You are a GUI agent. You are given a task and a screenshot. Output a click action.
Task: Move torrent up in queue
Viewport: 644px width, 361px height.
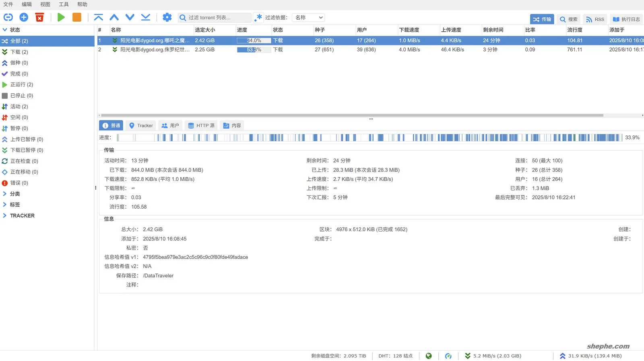point(114,17)
